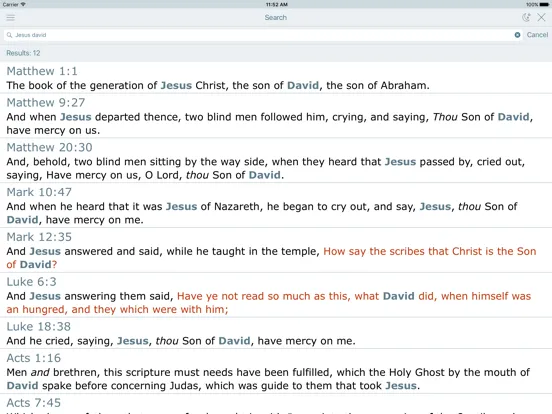Viewport: 552px width, 414px height.
Task: Select text "Jesus of Nazareth" in Mark 10:47
Action: click(x=212, y=206)
